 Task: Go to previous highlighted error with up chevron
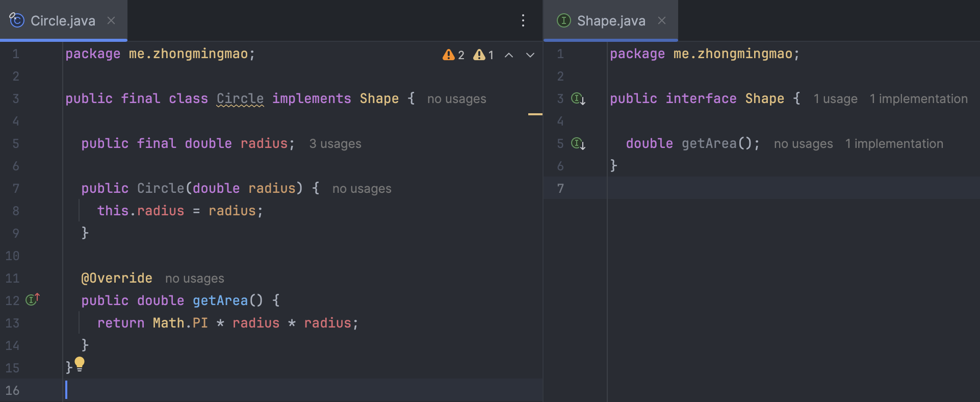[509, 55]
